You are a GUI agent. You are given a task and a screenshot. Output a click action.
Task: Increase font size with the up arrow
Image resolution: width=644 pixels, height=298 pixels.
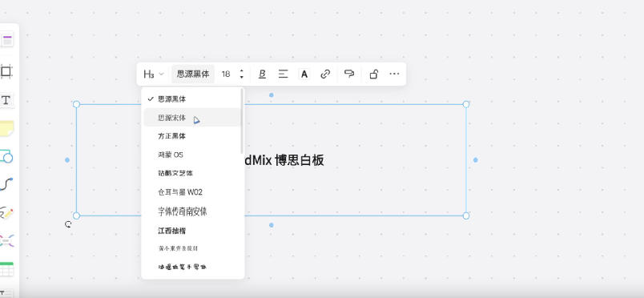(x=242, y=70)
